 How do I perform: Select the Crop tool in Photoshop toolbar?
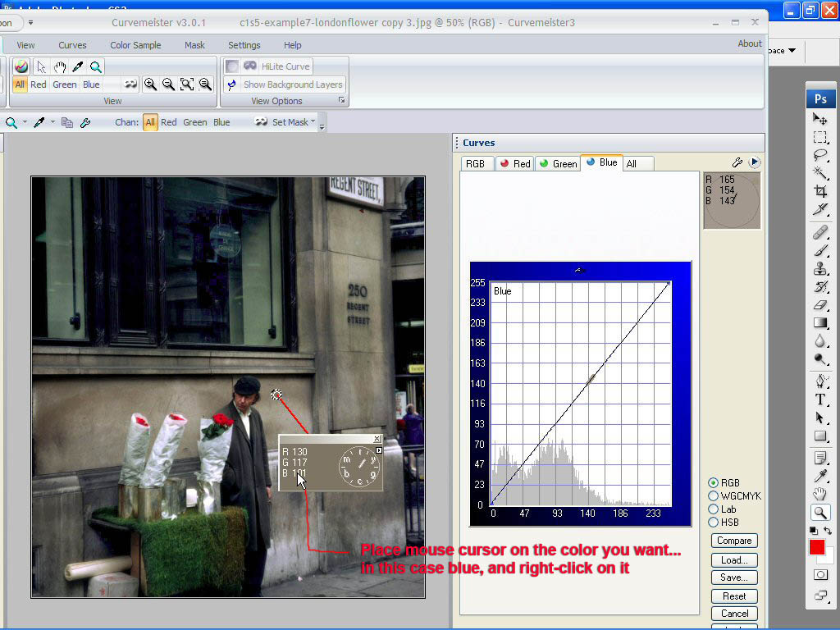(x=820, y=191)
